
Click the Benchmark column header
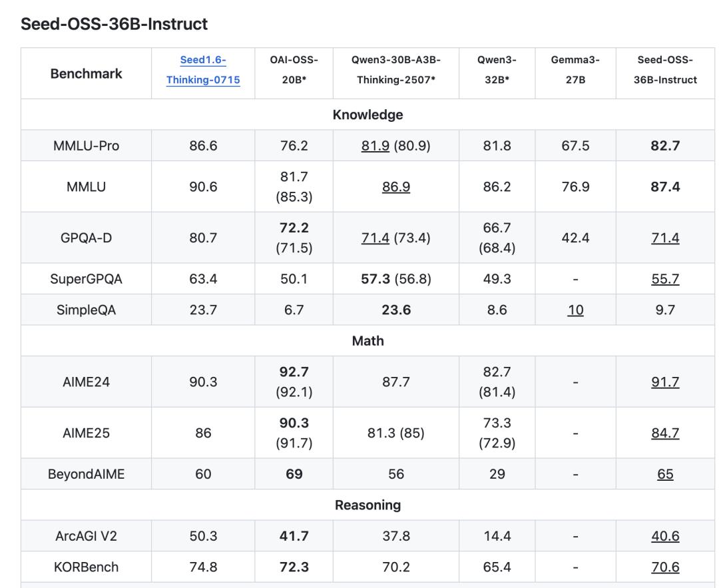pos(86,73)
